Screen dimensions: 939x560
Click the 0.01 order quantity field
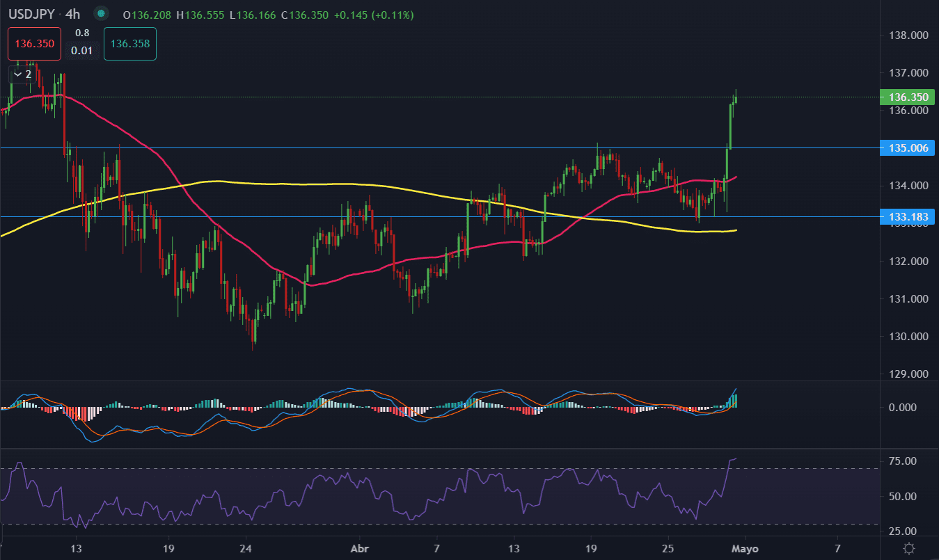(x=82, y=50)
